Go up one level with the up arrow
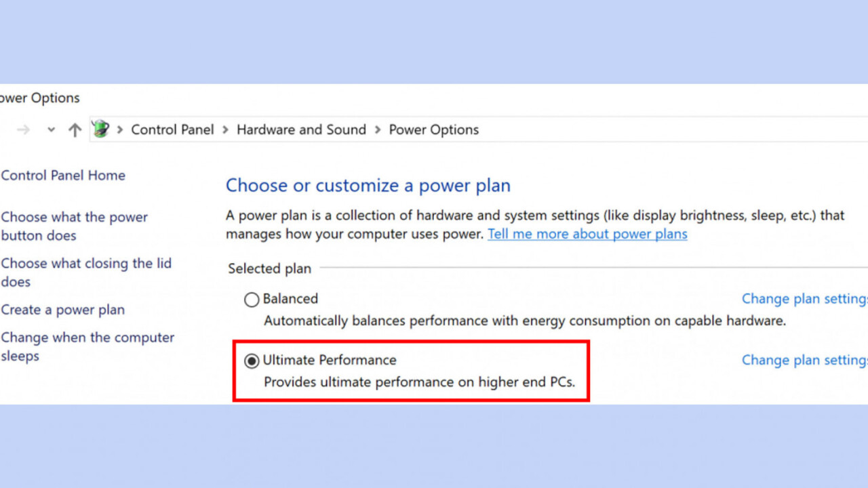This screenshot has width=868, height=488. [x=75, y=130]
